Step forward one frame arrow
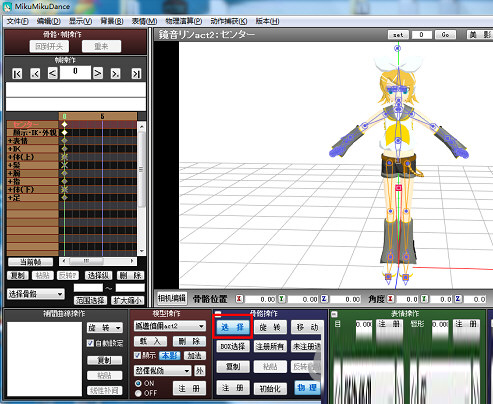The width and height of the screenshot is (493, 404). click(x=98, y=73)
